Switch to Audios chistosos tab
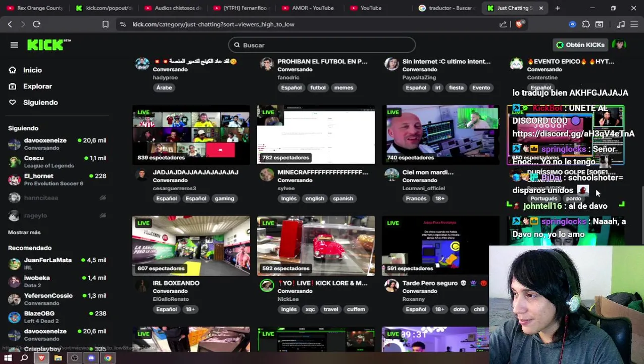Viewport: 644px width, 364px height. point(172,8)
